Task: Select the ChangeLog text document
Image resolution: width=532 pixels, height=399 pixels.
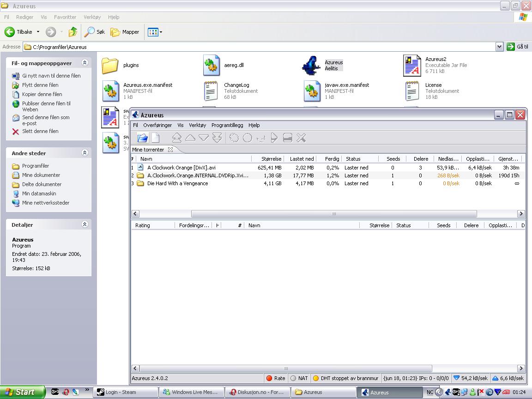Action: pyautogui.click(x=231, y=91)
